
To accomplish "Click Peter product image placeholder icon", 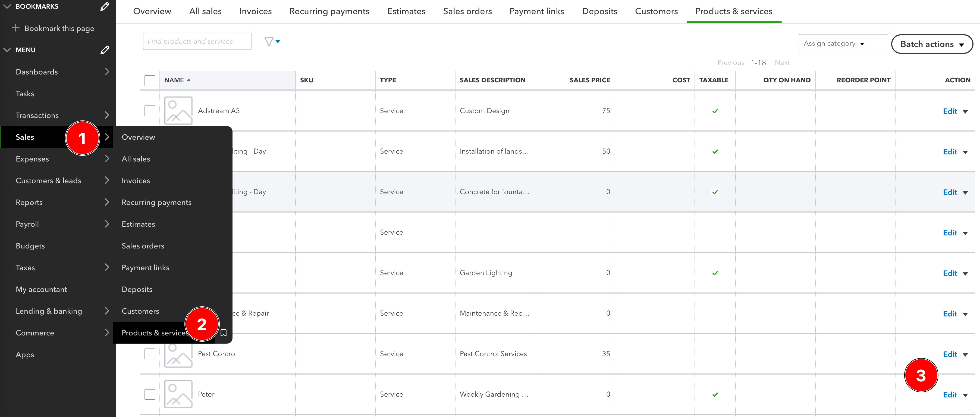I will 178,394.
